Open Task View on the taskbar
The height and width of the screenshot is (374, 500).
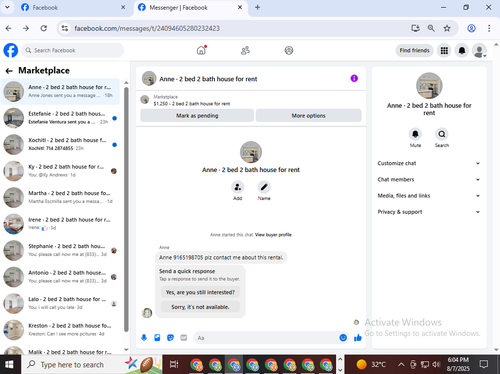tap(174, 364)
